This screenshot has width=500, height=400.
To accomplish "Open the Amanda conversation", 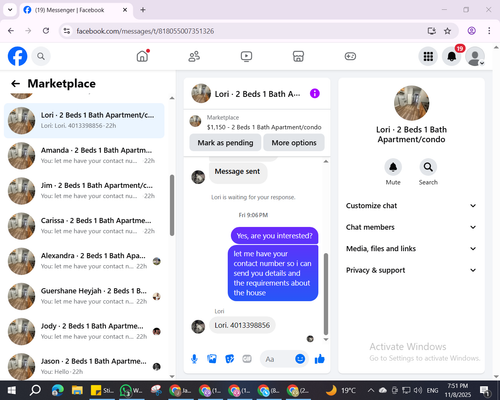I will (84, 156).
